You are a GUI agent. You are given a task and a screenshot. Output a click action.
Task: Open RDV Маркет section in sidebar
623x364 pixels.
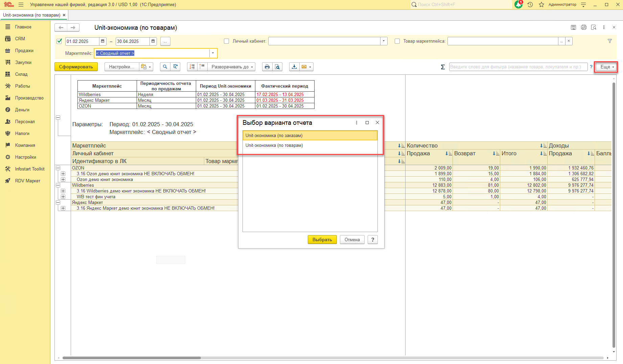tap(25, 181)
